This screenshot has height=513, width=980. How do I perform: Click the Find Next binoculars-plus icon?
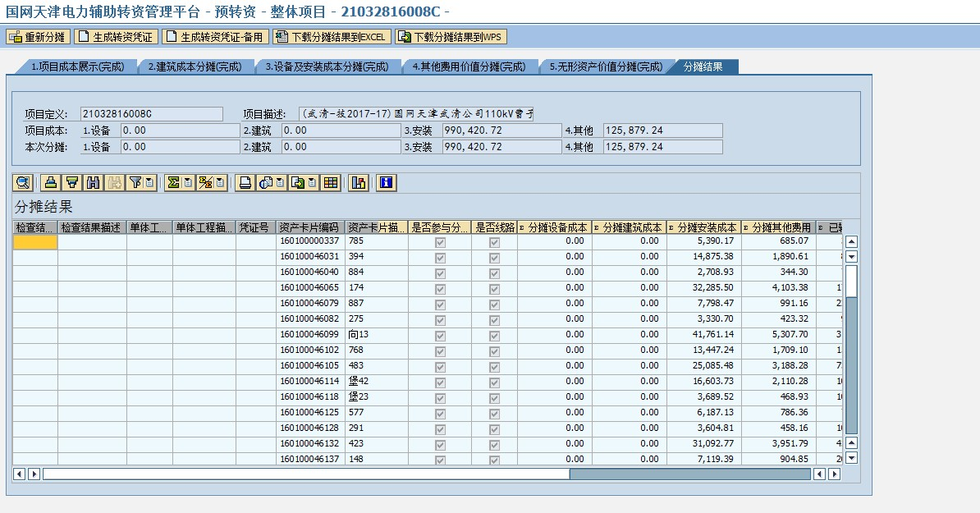click(x=114, y=182)
